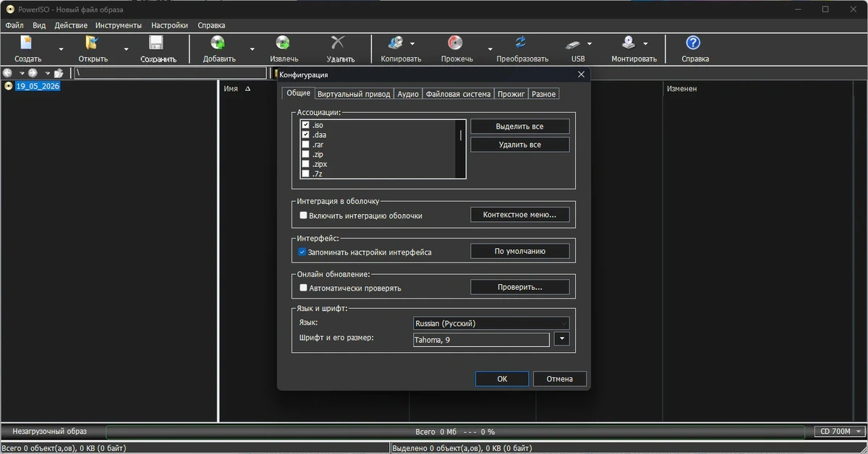Open the Копировать dropdown arrow
Viewport: 868px width, 454px height.
pyautogui.click(x=412, y=43)
